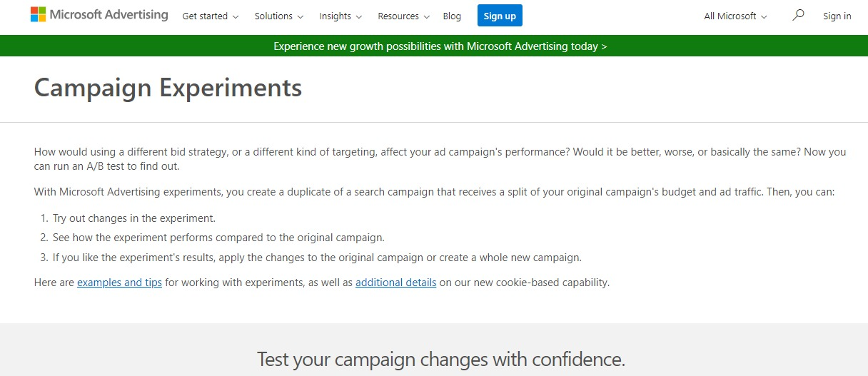Select the Solutions menu label

(x=273, y=16)
